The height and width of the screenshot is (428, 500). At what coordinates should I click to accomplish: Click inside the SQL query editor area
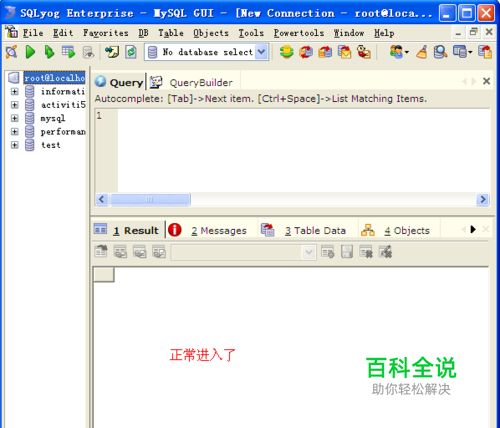click(x=304, y=150)
